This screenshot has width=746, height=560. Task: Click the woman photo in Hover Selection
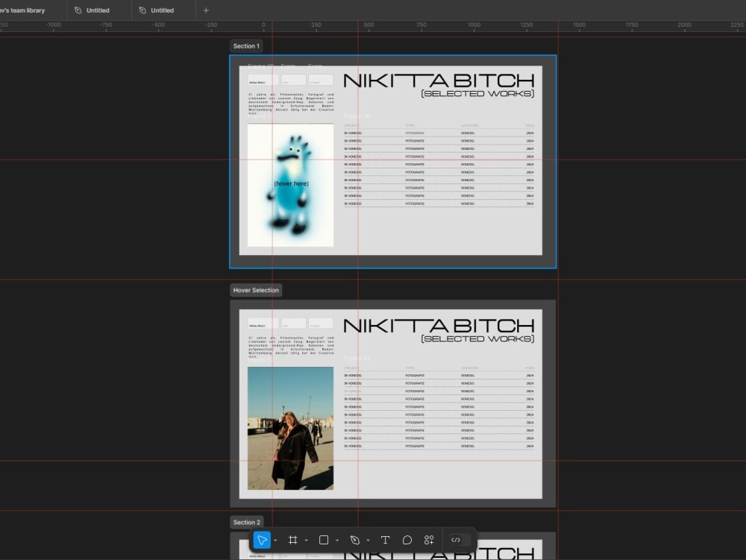tap(291, 428)
